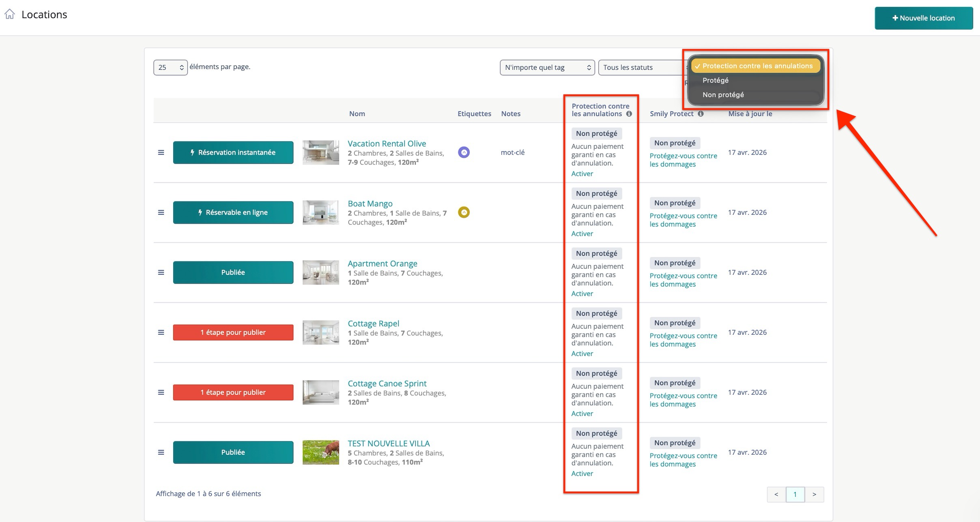
Task: Click the Nouvelle location button
Action: coord(923,18)
